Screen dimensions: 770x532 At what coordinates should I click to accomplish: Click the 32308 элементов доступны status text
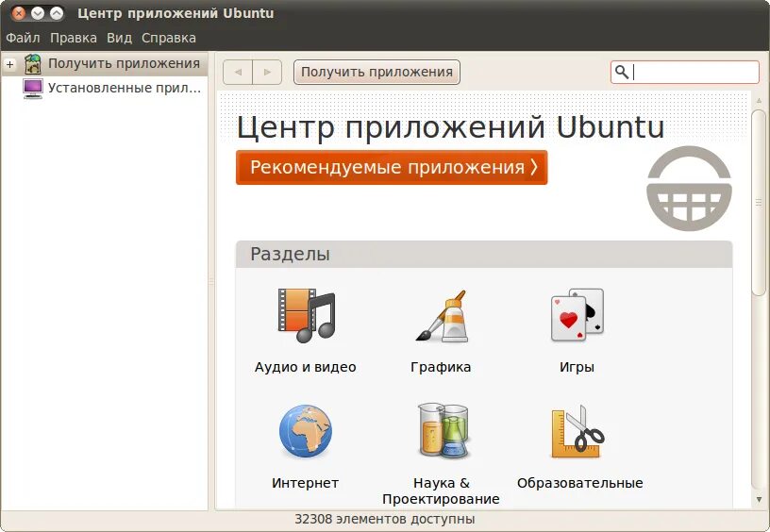(x=384, y=519)
